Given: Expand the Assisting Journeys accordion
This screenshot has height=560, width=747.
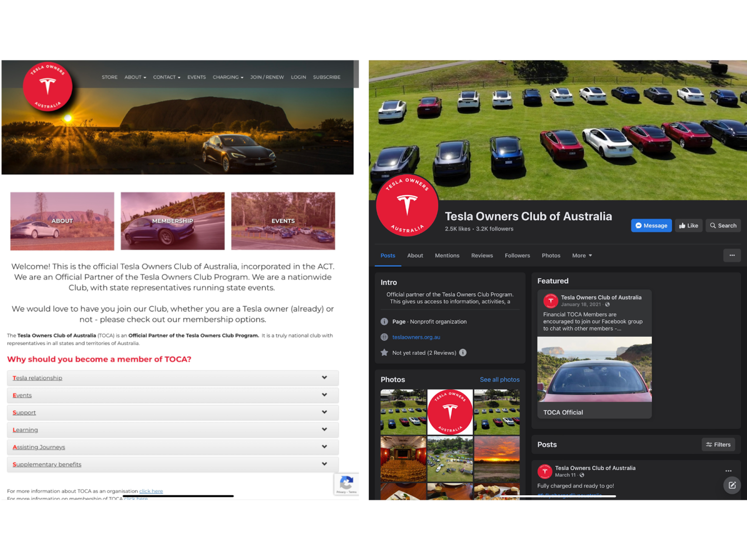Looking at the screenshot, I should pos(173,447).
